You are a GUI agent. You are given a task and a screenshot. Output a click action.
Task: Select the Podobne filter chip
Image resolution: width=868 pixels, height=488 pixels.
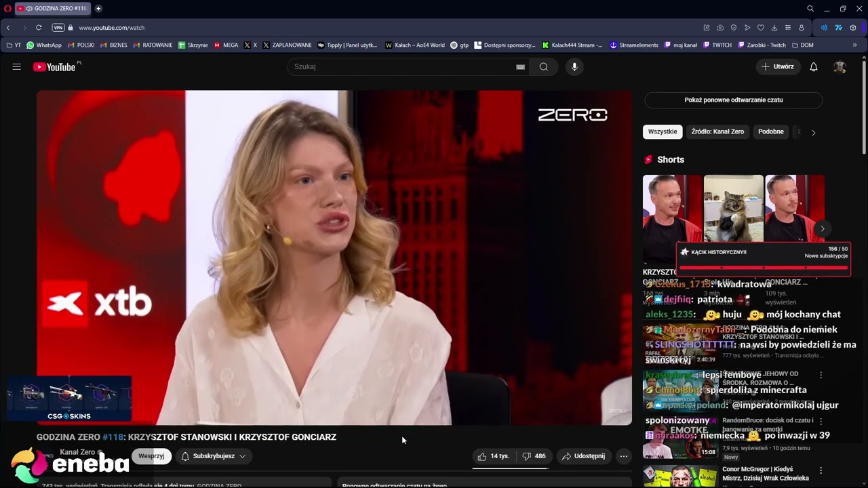[771, 131]
